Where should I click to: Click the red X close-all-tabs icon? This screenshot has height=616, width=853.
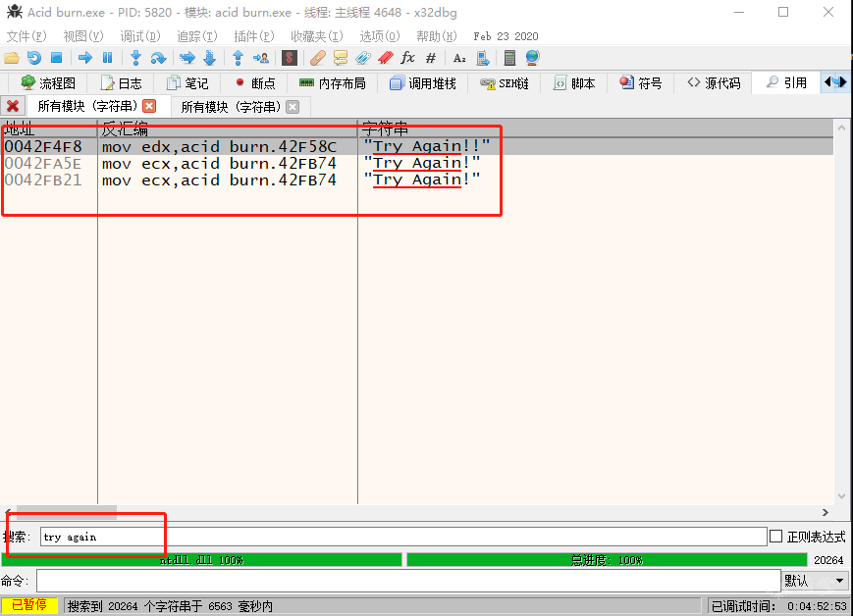point(13,106)
